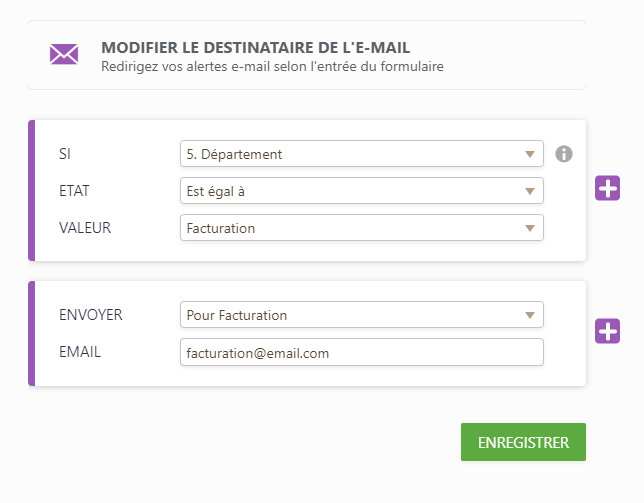Click the subtitle "Redirigez vos alertes e-mail"
The image size is (644, 503).
click(x=272, y=67)
